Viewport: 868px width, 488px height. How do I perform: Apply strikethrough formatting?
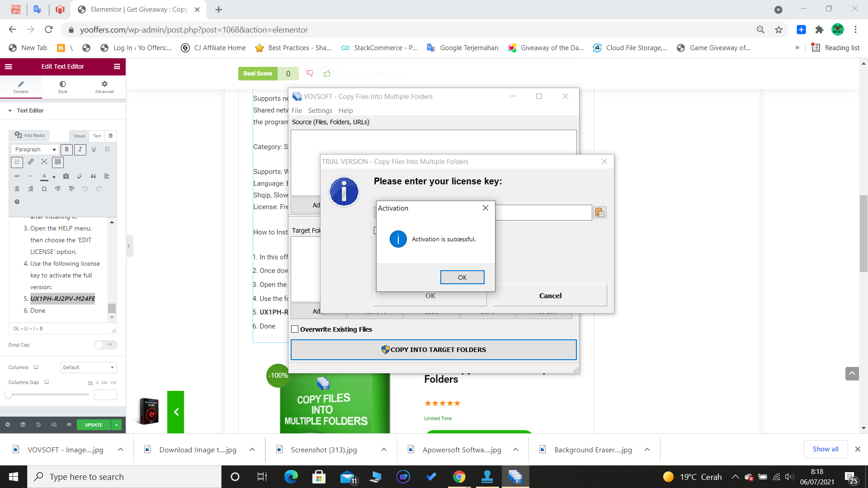17,176
